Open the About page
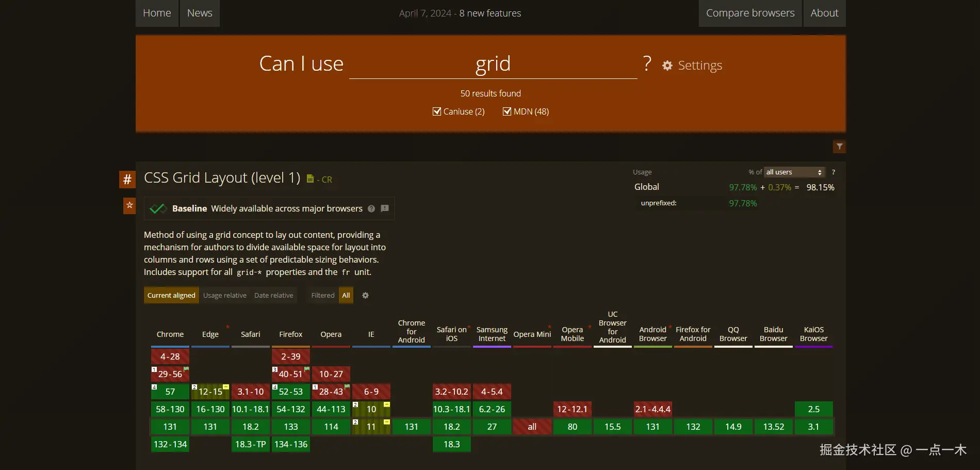Viewport: 980px width, 470px height. tap(824, 13)
